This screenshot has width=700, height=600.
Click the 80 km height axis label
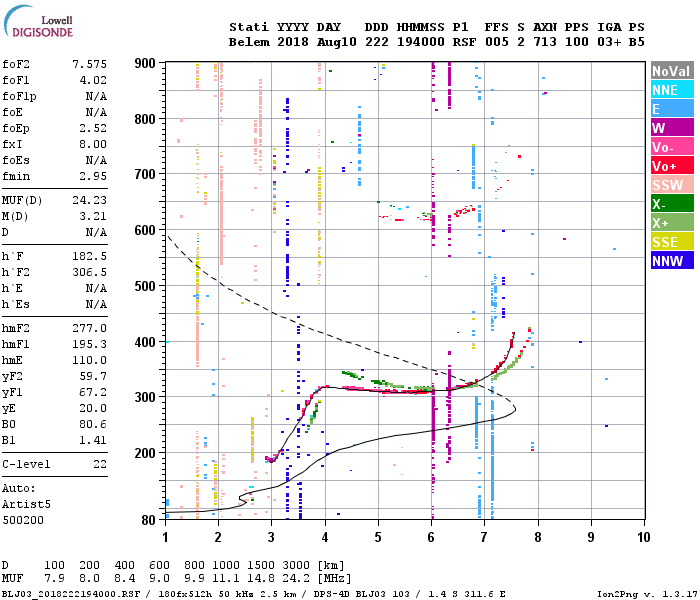(x=149, y=520)
